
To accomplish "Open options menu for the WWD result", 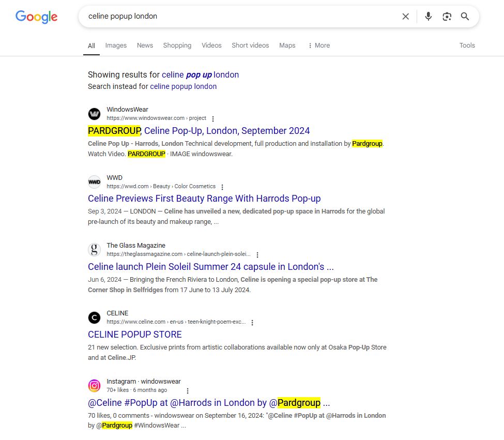I will tap(222, 187).
